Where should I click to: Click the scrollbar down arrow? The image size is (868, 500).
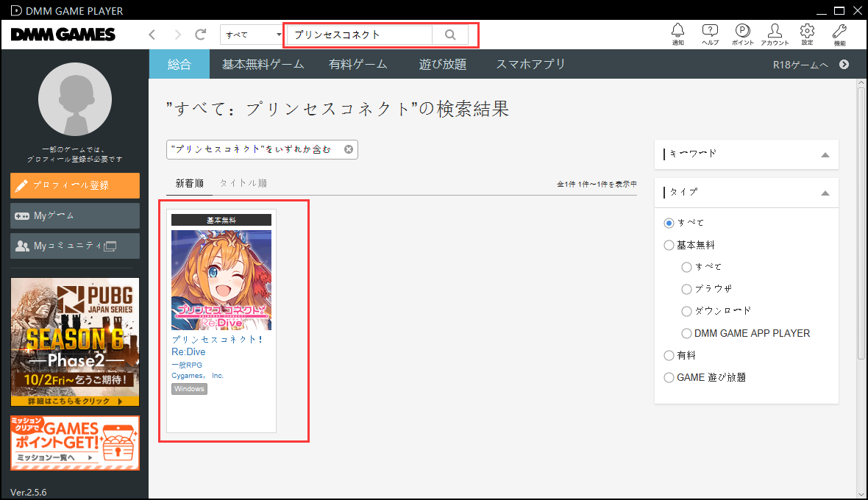[861, 495]
